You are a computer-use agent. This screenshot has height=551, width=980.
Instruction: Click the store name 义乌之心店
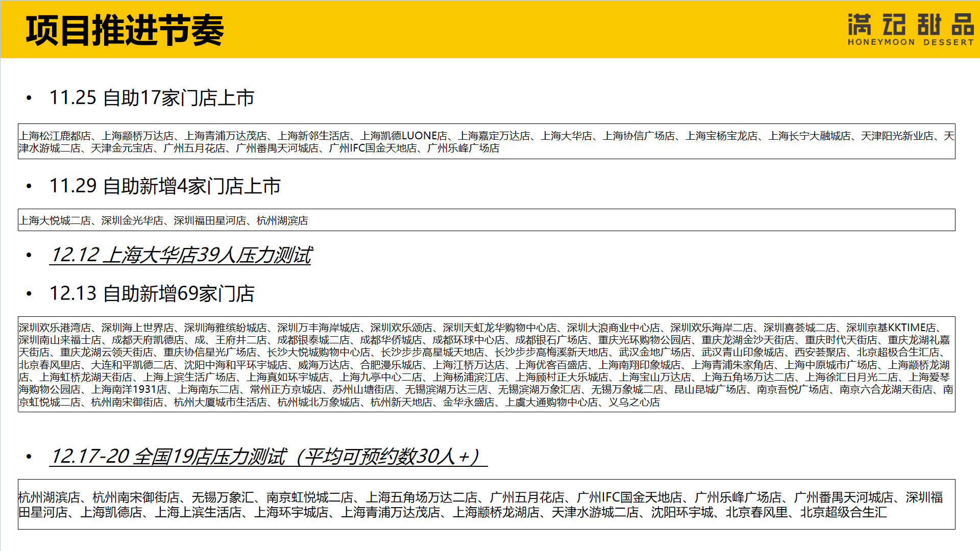pyautogui.click(x=634, y=402)
